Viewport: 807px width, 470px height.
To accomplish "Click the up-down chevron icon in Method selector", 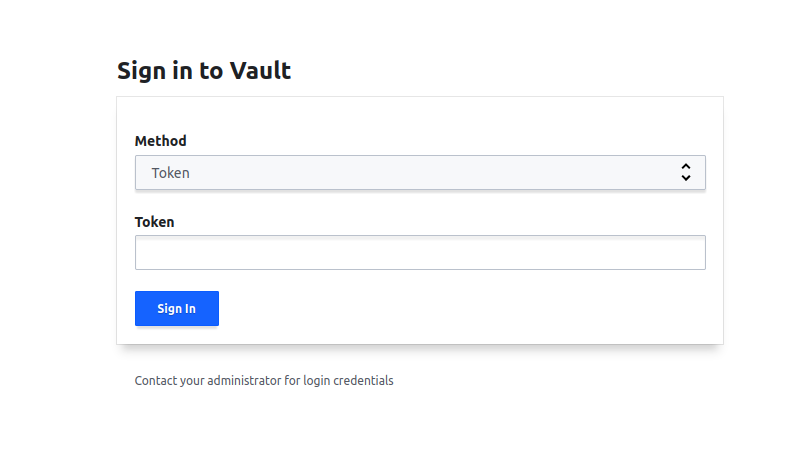I will point(686,172).
